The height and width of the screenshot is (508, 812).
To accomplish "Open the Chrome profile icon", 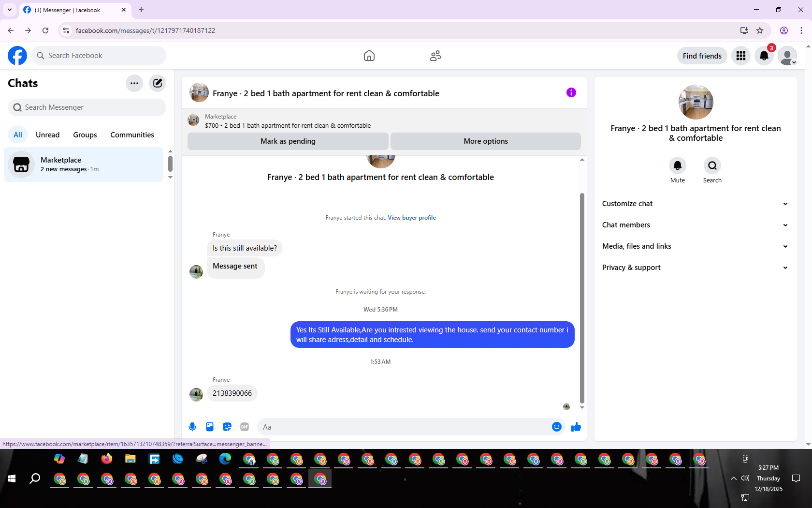I will [784, 30].
